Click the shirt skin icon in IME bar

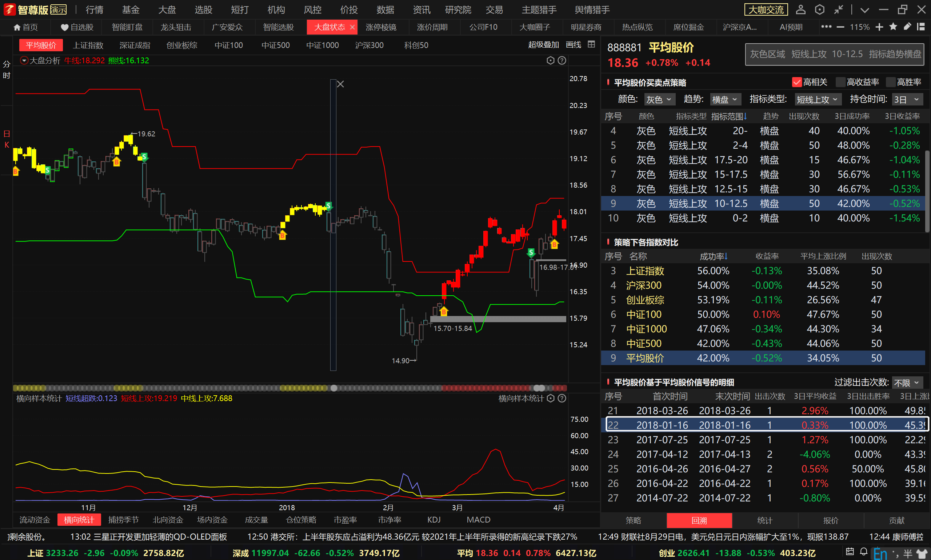coord(922,553)
